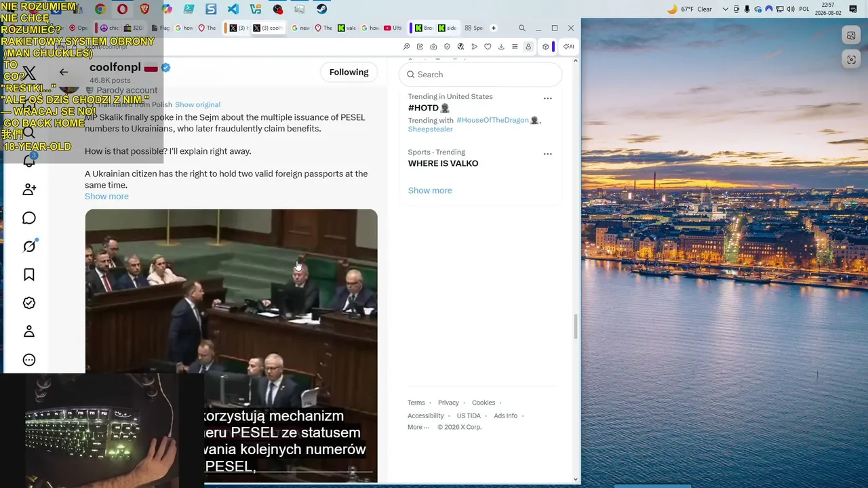Open the screenshot widget on desktop

click(x=851, y=36)
